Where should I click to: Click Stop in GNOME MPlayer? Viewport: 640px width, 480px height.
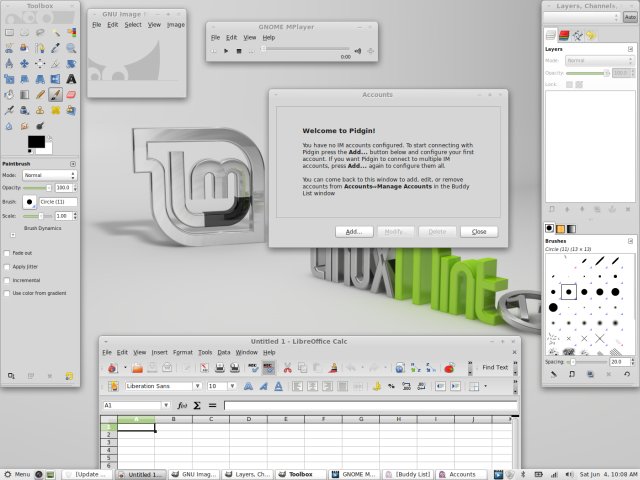click(x=239, y=51)
